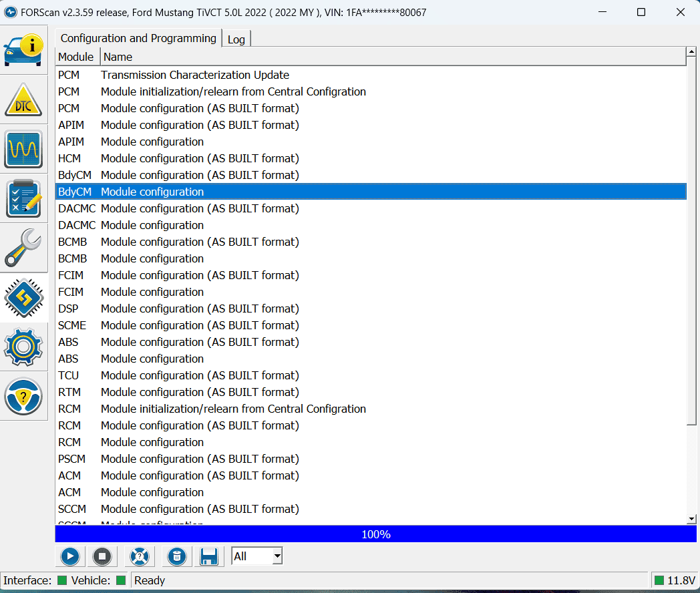This screenshot has width=700, height=593.
Task: Click the Save floppy disk button
Action: 209,556
